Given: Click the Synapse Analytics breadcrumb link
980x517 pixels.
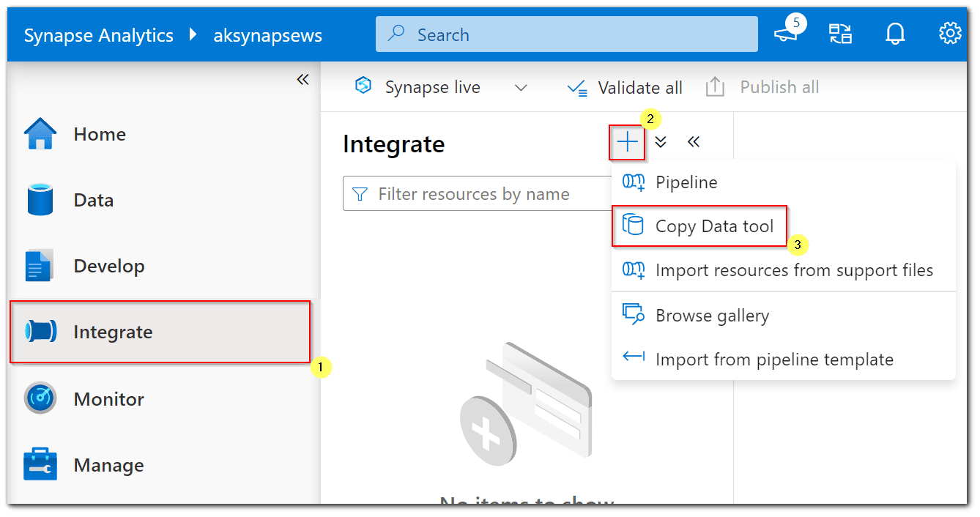Looking at the screenshot, I should [x=99, y=35].
